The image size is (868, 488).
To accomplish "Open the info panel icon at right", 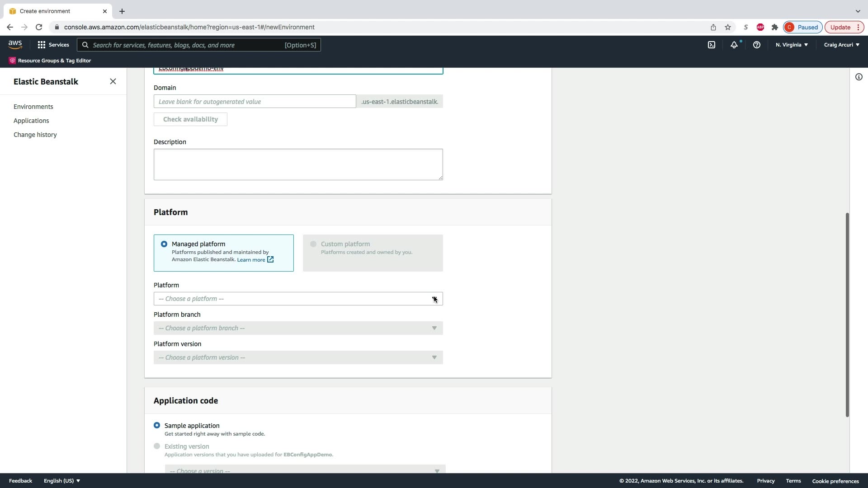I will [x=859, y=77].
